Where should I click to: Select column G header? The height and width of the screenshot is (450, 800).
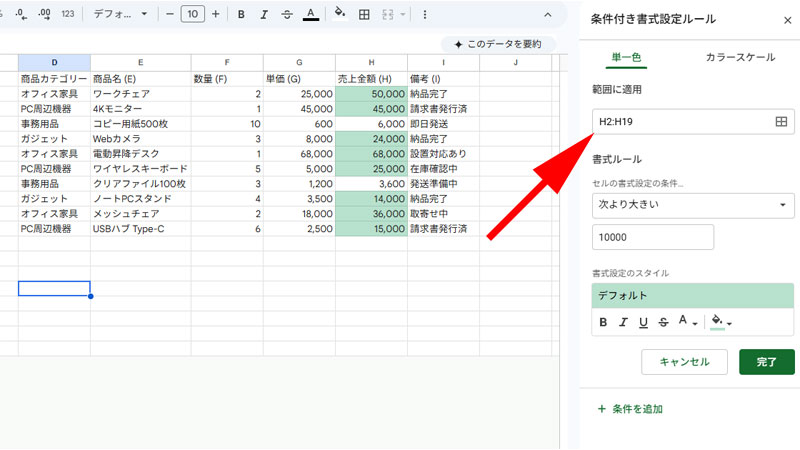click(299, 63)
